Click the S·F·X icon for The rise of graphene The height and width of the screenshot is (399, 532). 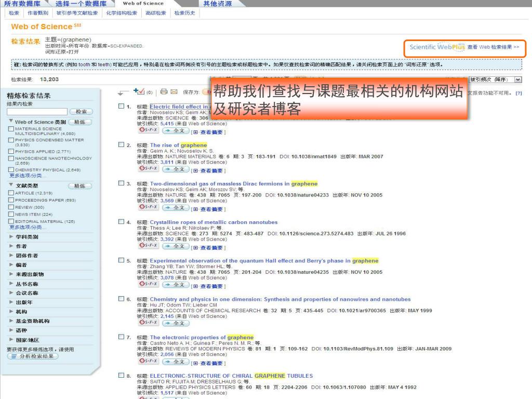coord(148,168)
